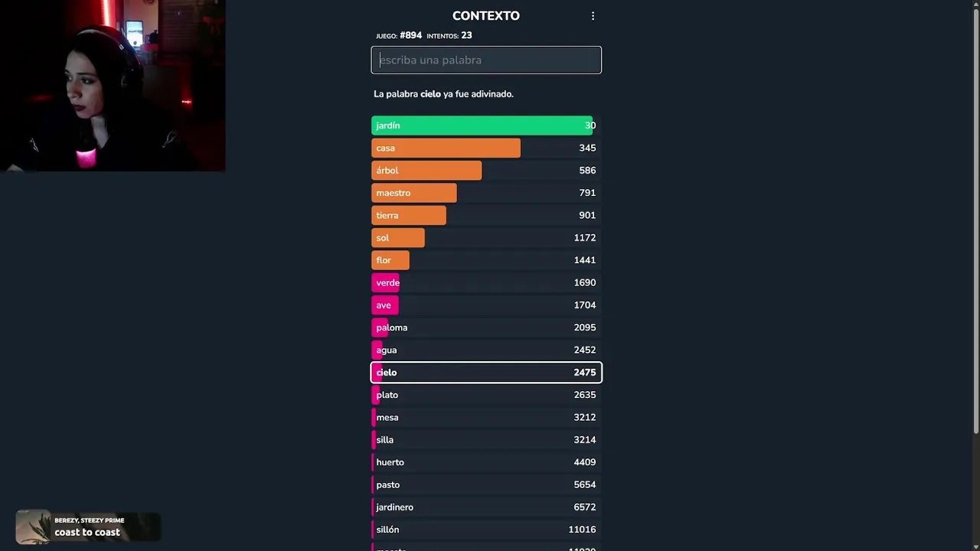Click the highlighted cielo row
Screen dimensions: 980x551
tap(486, 373)
